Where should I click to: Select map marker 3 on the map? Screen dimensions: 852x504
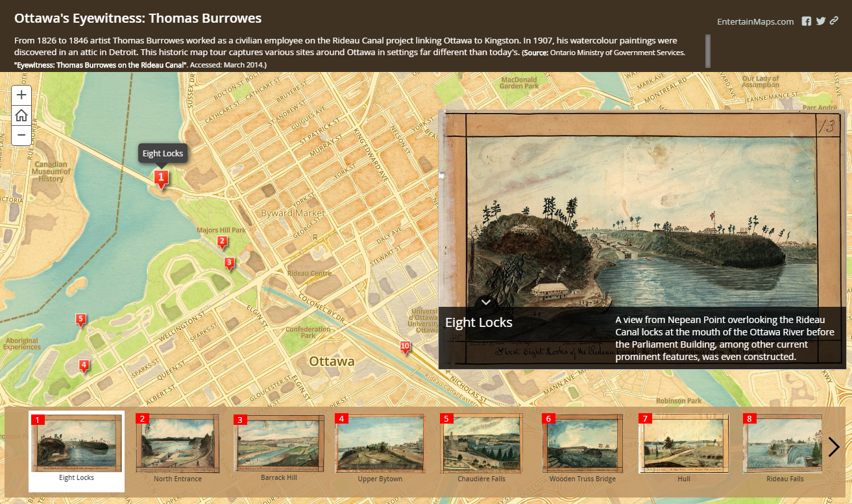(228, 263)
